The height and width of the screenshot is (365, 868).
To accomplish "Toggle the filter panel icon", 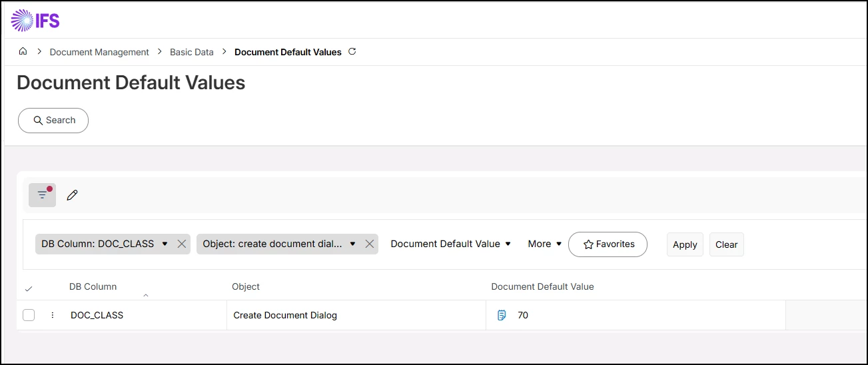I will coord(42,194).
